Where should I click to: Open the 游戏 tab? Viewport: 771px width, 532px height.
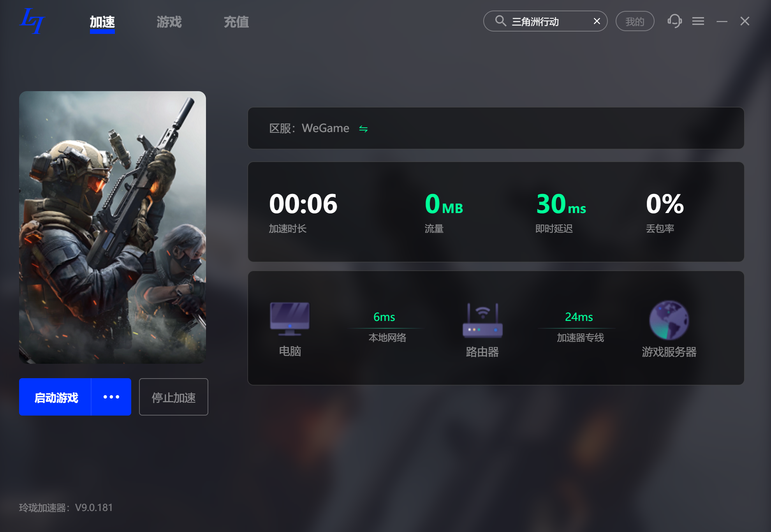pyautogui.click(x=169, y=22)
